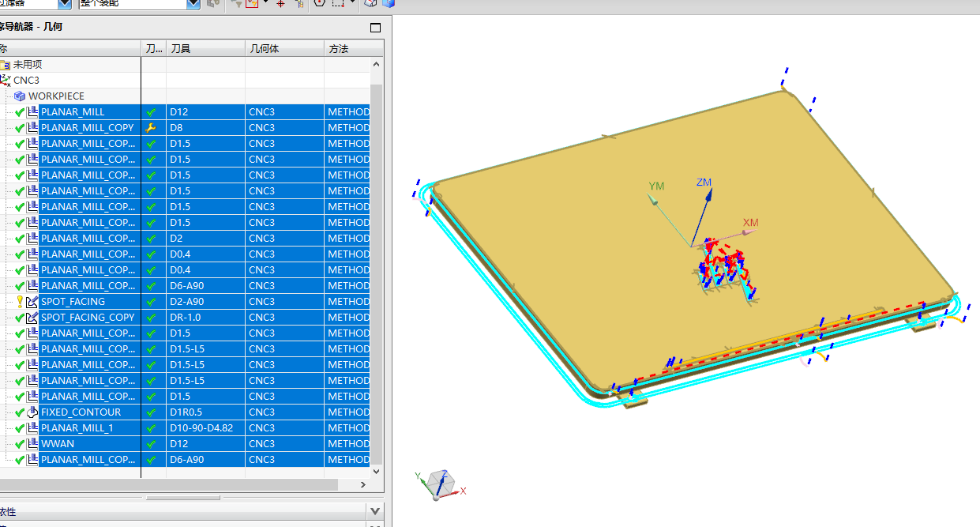Click the WWAN operation icon
This screenshot has height=527, width=980.
click(x=33, y=444)
